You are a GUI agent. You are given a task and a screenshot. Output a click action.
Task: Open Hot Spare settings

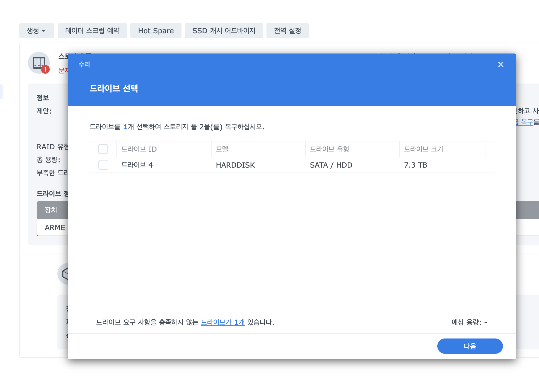[x=156, y=31]
